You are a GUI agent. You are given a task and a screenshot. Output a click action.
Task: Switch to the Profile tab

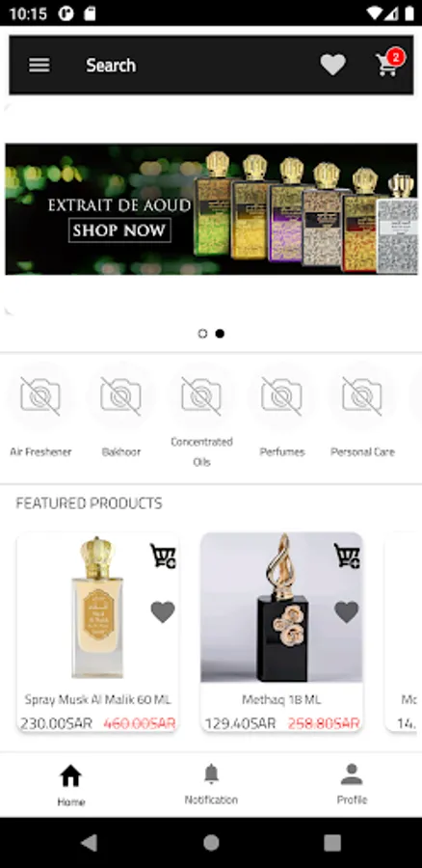click(x=352, y=784)
